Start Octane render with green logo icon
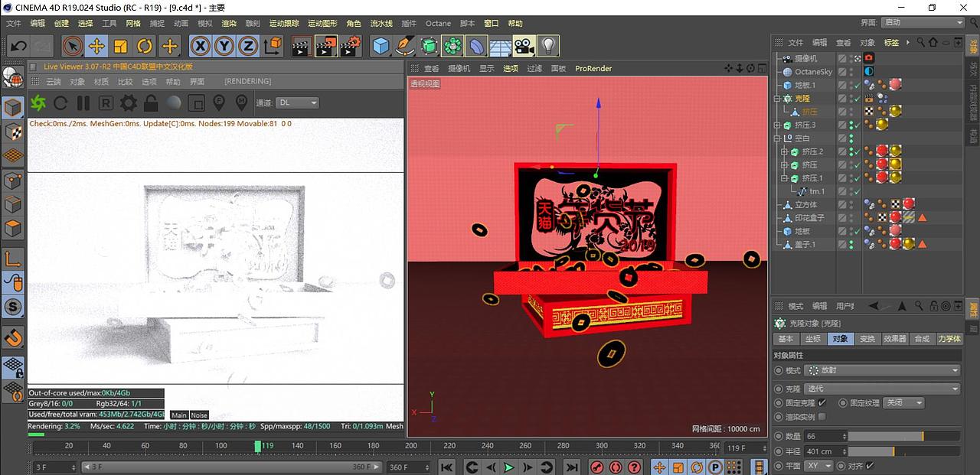 coord(38,102)
